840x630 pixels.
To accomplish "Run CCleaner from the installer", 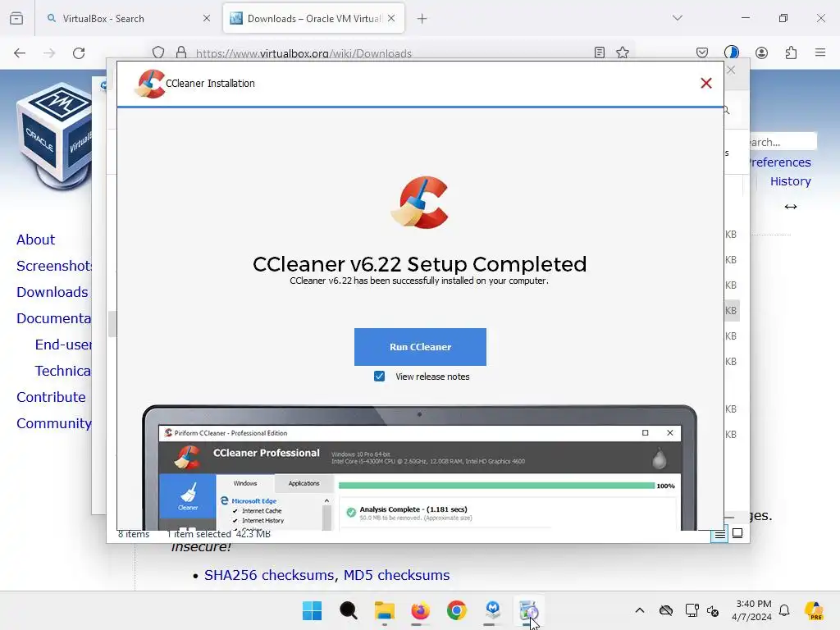I will click(420, 347).
